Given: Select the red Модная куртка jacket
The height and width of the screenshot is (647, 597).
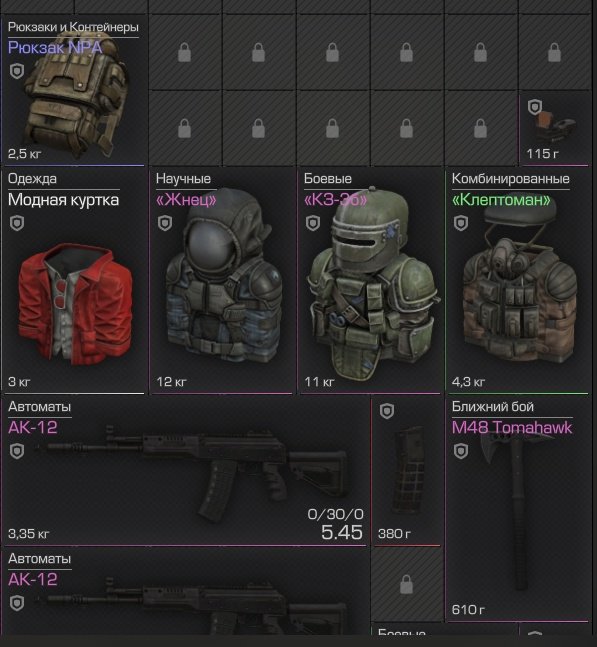Looking at the screenshot, I should tap(74, 281).
